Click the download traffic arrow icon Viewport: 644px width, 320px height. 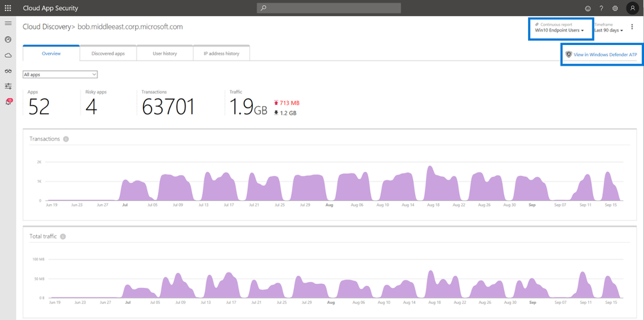tap(276, 113)
